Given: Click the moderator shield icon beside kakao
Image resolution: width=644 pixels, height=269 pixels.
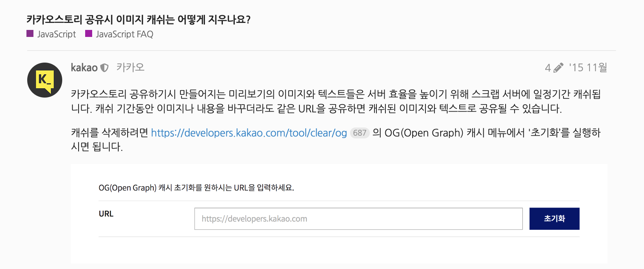Looking at the screenshot, I should 104,68.
